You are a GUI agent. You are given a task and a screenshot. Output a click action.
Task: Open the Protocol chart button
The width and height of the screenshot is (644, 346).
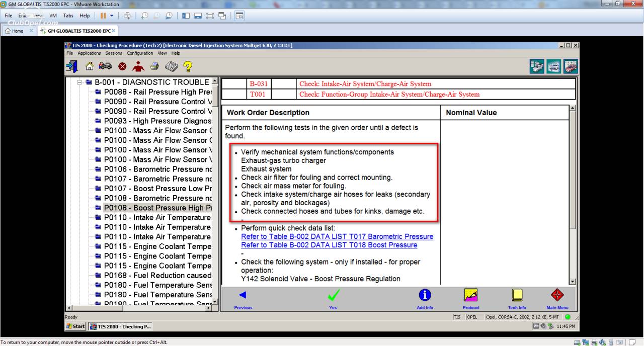[x=471, y=299]
